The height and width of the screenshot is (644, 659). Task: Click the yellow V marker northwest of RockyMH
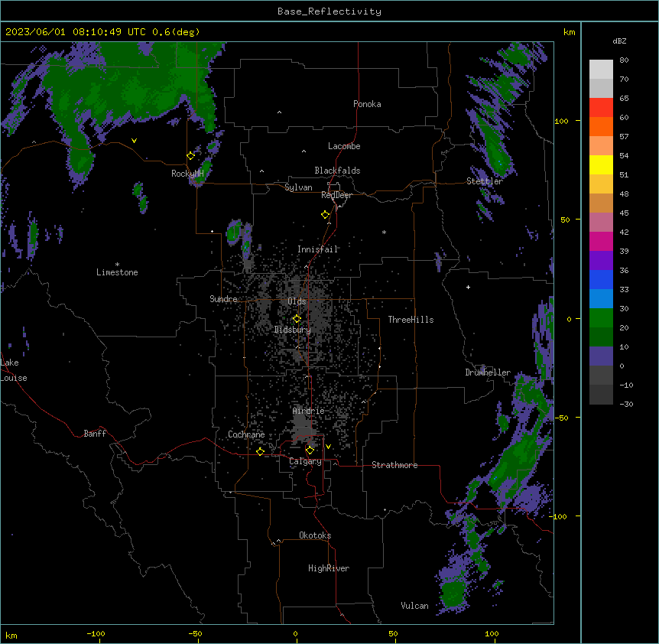pos(134,141)
